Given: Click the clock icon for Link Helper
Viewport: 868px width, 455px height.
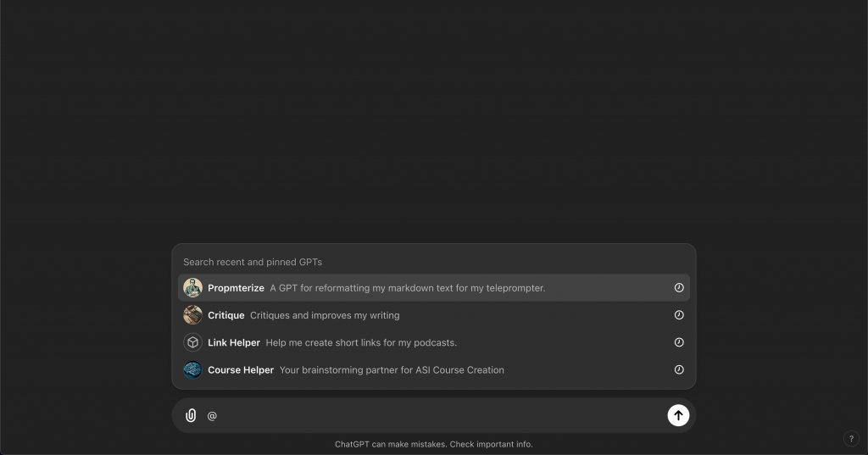Looking at the screenshot, I should [679, 342].
